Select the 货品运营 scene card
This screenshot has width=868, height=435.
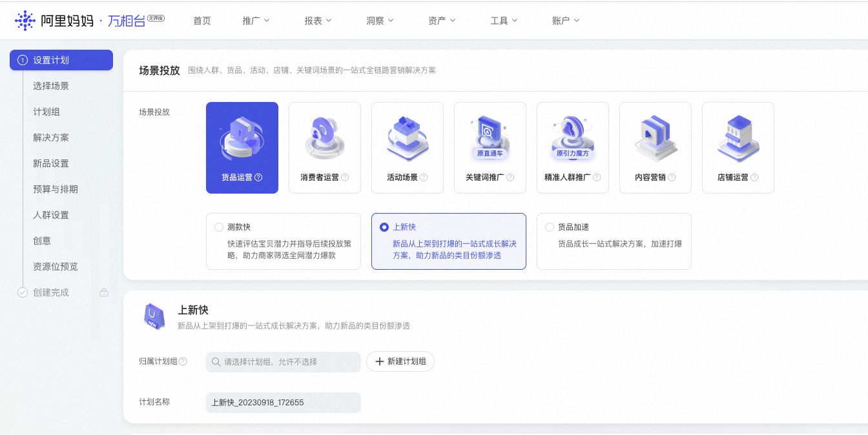point(242,148)
